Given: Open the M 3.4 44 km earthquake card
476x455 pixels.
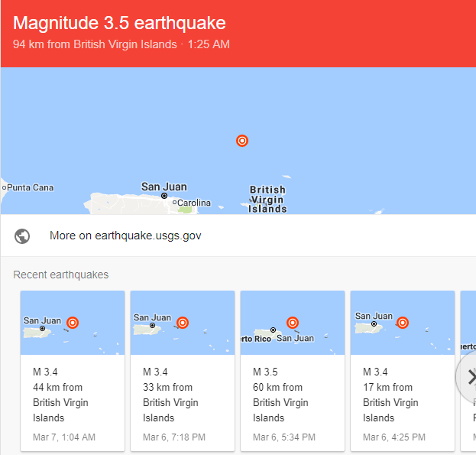Looking at the screenshot, I should [73, 371].
